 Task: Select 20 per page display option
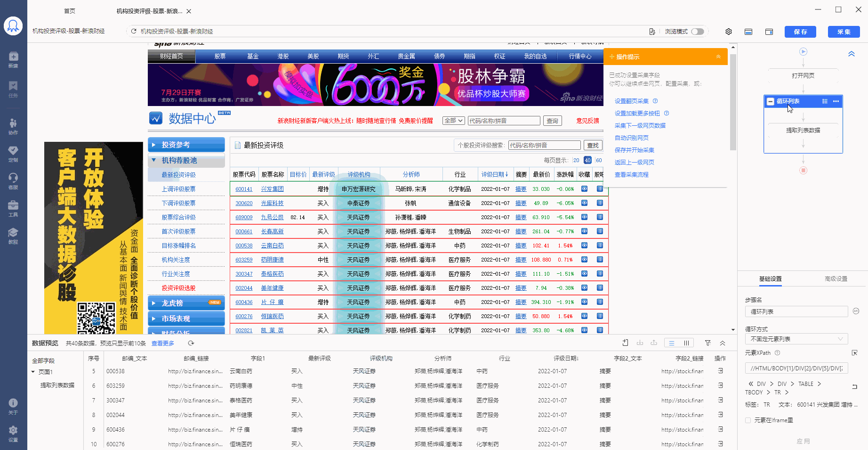[x=576, y=160]
